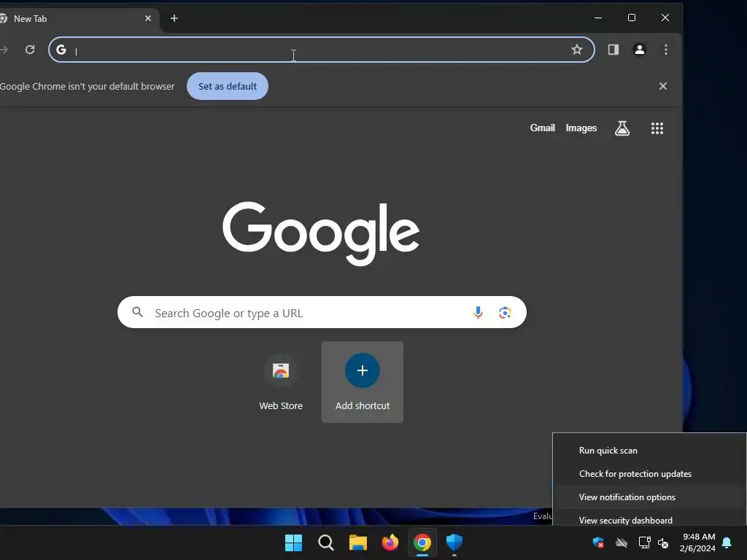
Task: Focus the Chrome address bar
Action: tap(322, 50)
